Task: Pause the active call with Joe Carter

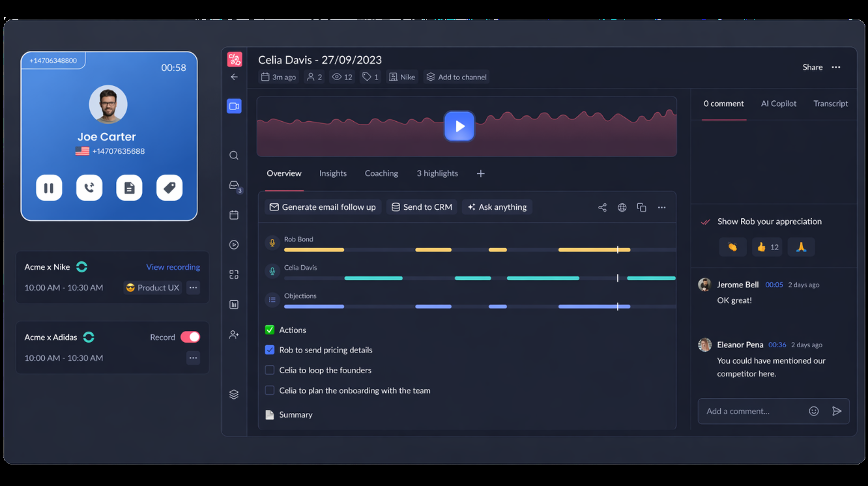Action: point(49,188)
